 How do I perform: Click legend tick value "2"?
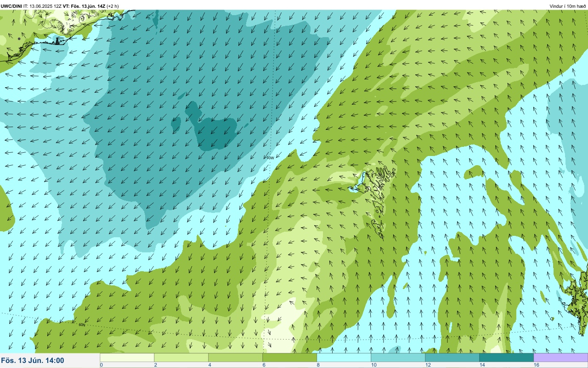[156, 365]
